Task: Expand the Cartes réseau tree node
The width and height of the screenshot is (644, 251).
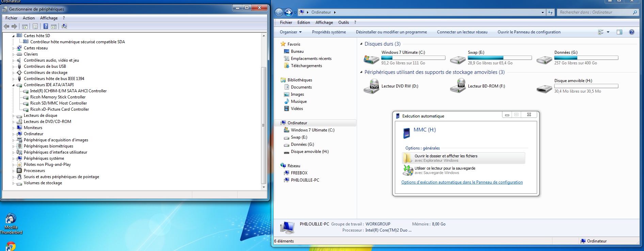Action: click(x=14, y=48)
